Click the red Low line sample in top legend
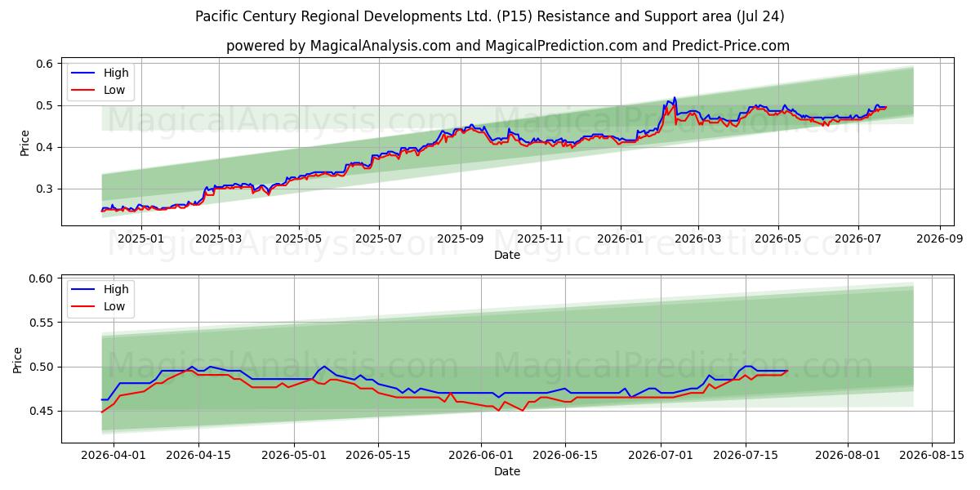 84,91
